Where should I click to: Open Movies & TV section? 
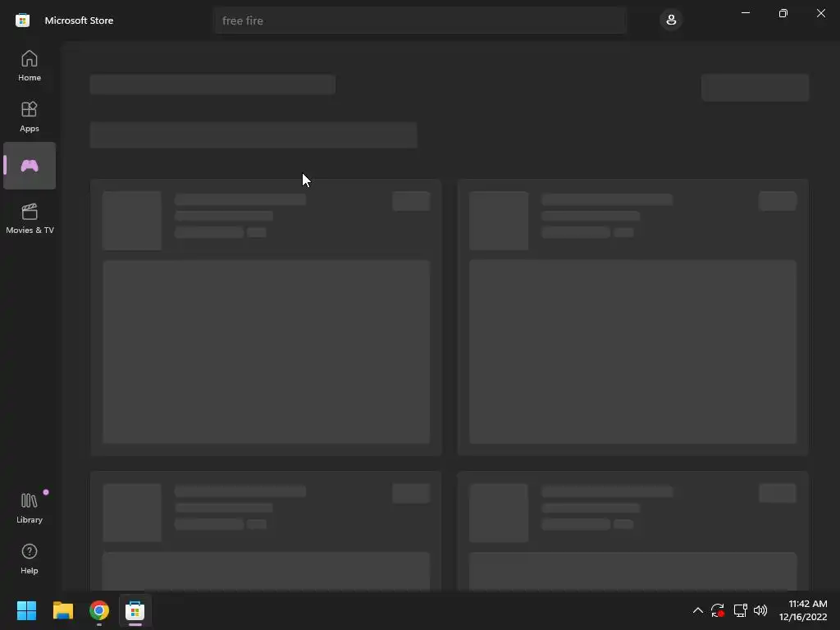[30, 218]
